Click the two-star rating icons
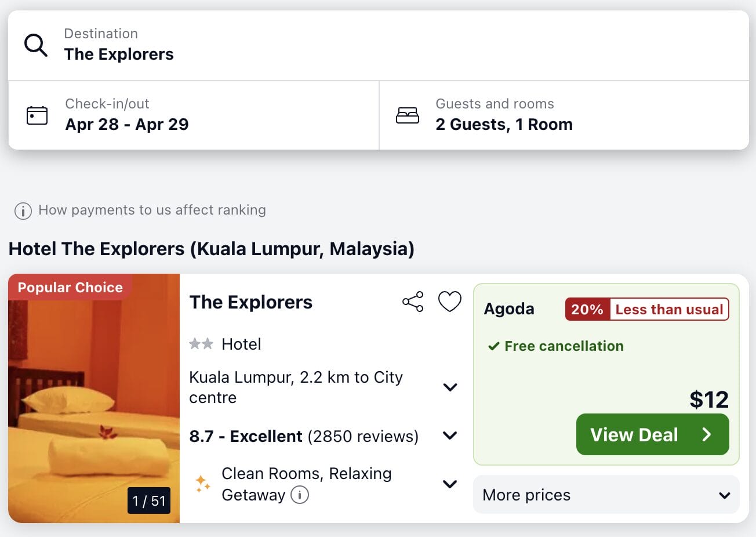 (201, 343)
